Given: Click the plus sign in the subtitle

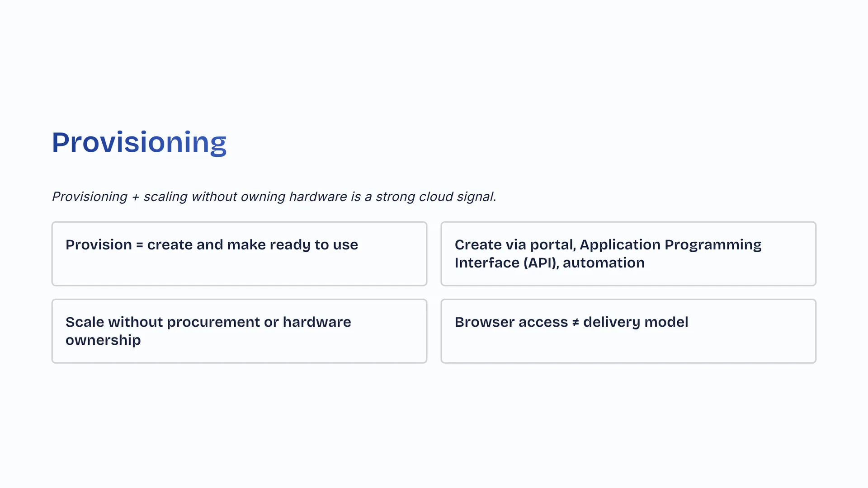Looking at the screenshot, I should tap(135, 197).
